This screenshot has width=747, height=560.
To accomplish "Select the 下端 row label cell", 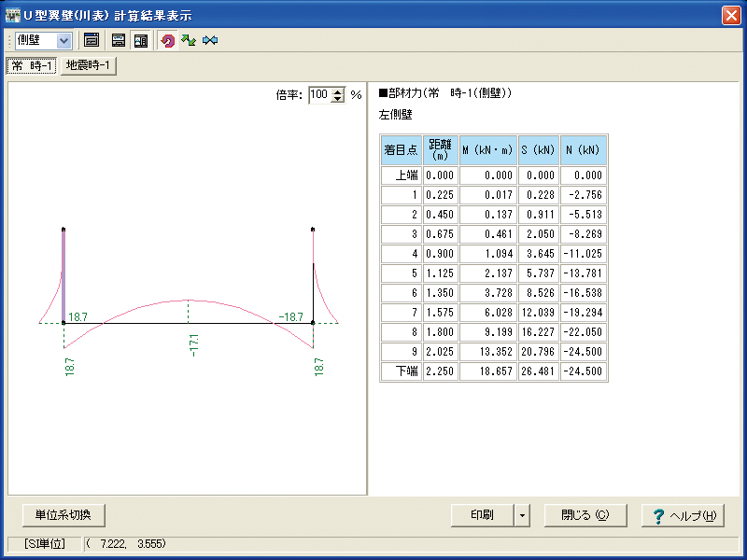I will (402, 371).
